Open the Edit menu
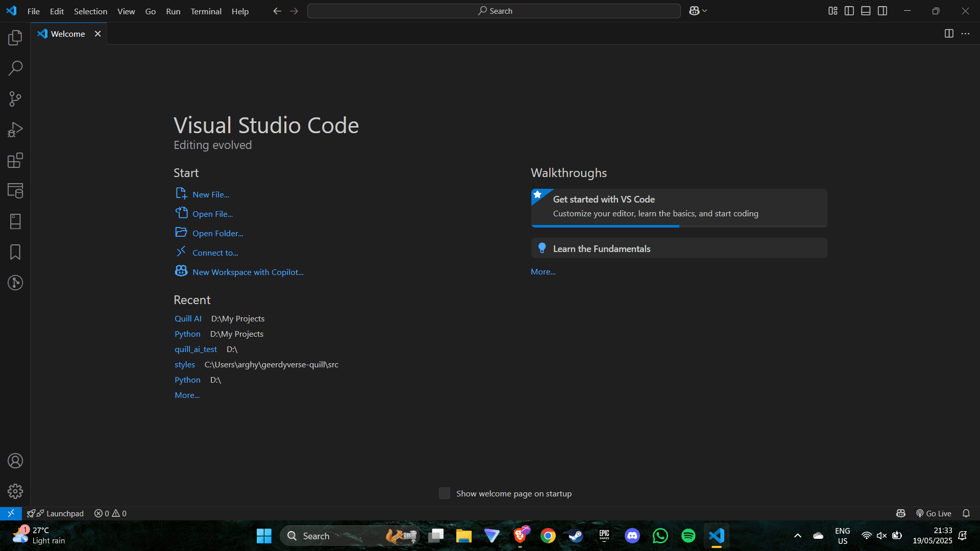The image size is (980, 551). point(57,11)
